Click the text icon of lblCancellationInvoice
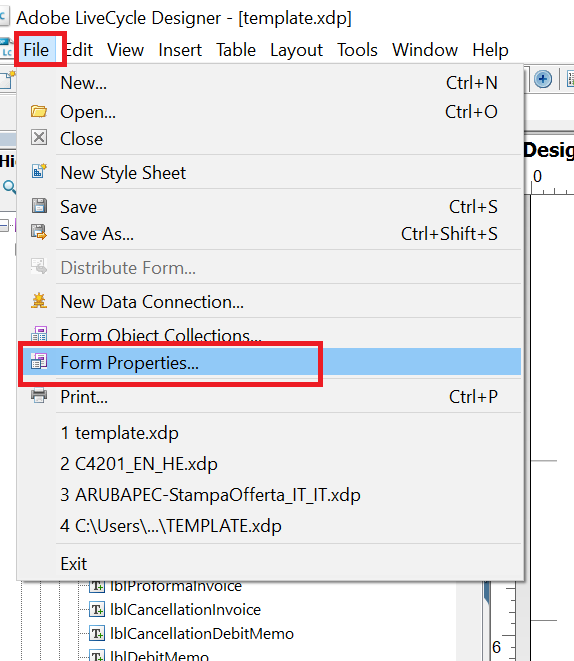This screenshot has width=574, height=661. (97, 610)
